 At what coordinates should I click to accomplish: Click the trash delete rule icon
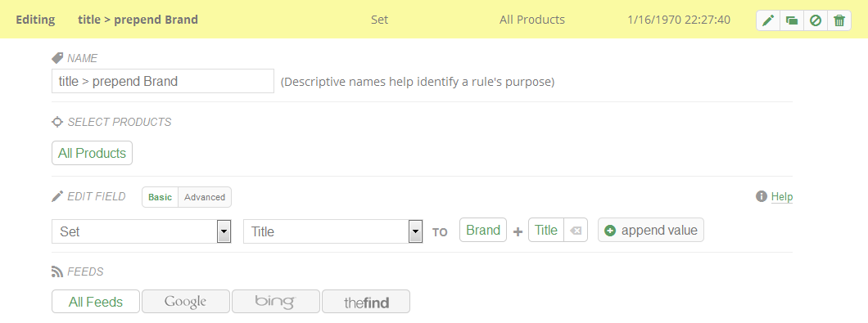839,21
